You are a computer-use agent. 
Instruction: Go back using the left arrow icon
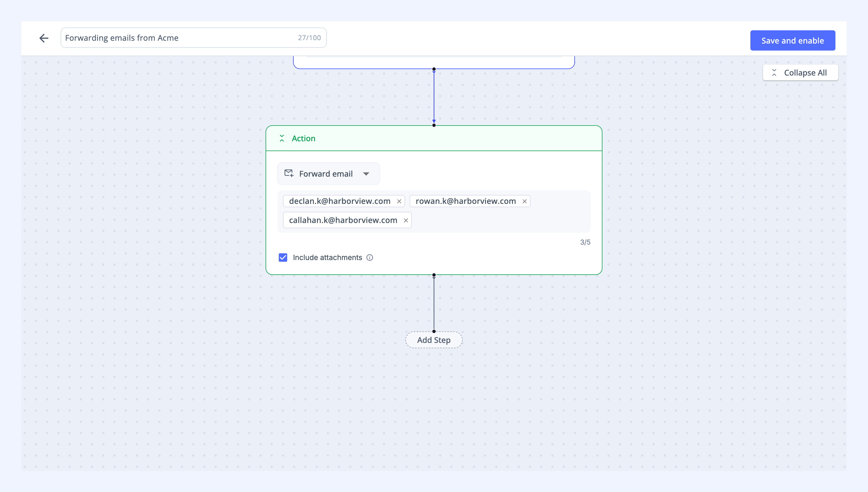pos(44,38)
